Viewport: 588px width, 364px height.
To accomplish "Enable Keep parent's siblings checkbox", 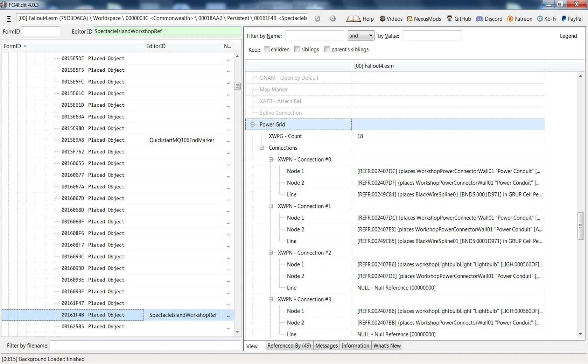I will (327, 49).
